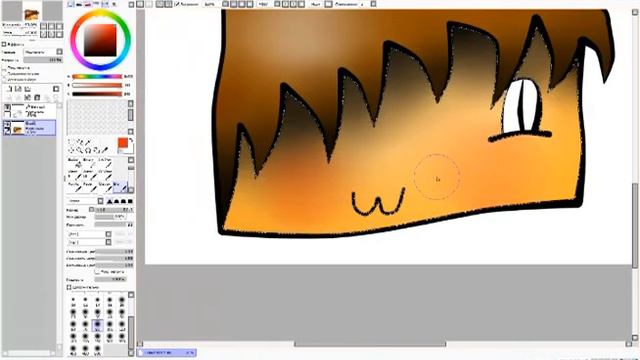Viewport: 640px width, 360px height.
Task: Click navigator rotation reset button ending lower row
Action: click(x=60, y=34)
